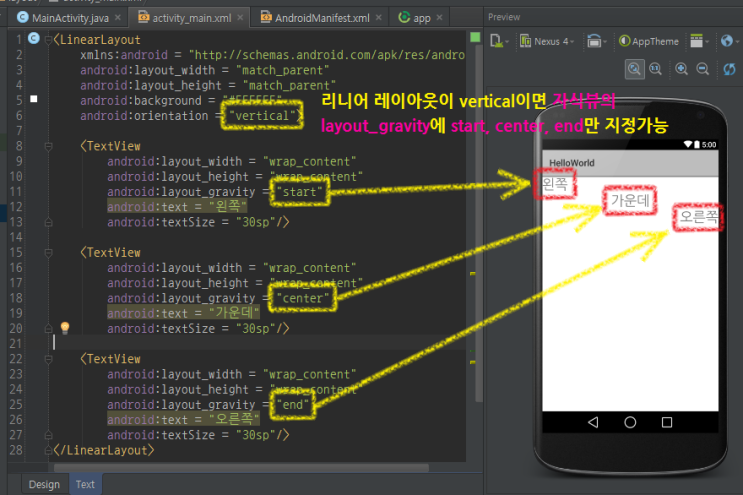
Task: Switch to the Design view tab
Action: (44, 484)
